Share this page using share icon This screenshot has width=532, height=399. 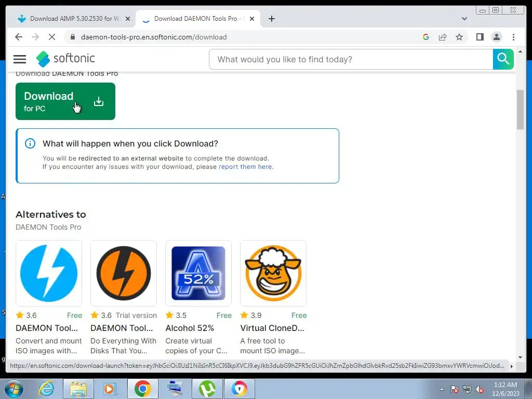pos(443,37)
